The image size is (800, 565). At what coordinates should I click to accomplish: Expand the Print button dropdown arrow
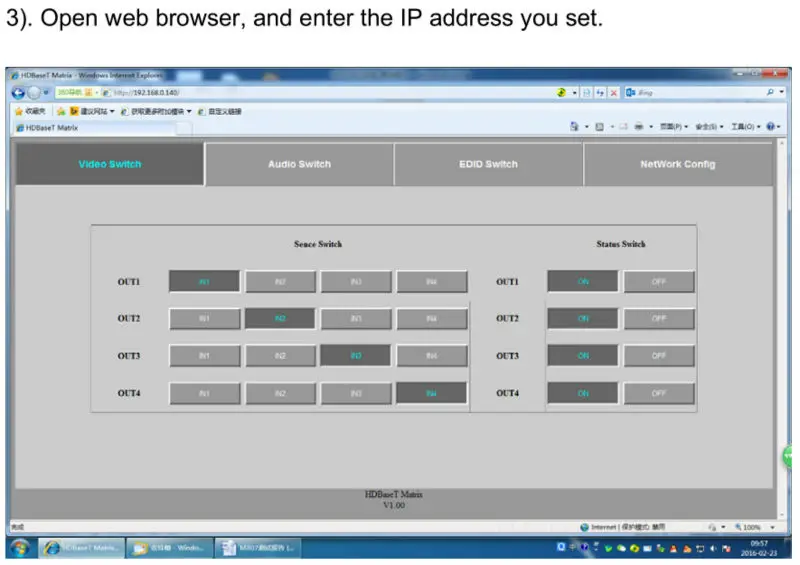651,127
